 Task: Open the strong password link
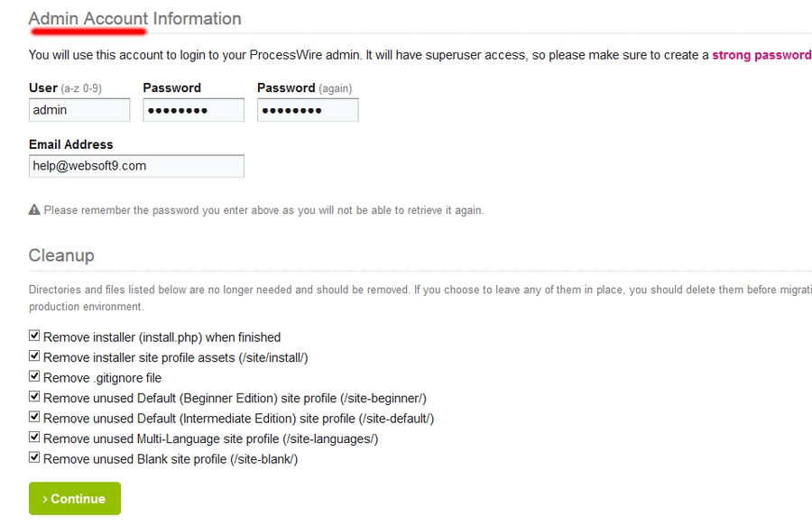[x=761, y=55]
